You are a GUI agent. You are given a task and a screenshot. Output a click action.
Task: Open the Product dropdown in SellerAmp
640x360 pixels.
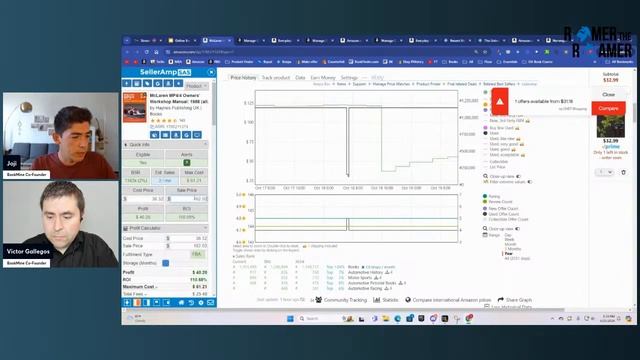pos(197,86)
